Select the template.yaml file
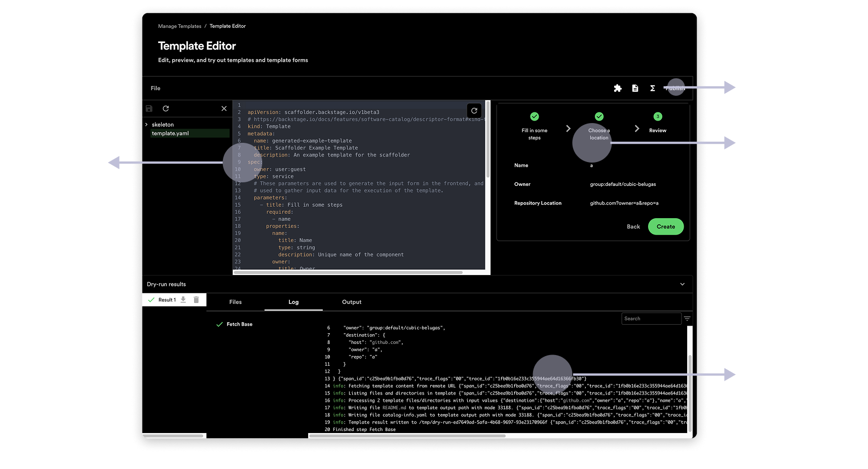This screenshot has height=469, width=868. (190, 133)
